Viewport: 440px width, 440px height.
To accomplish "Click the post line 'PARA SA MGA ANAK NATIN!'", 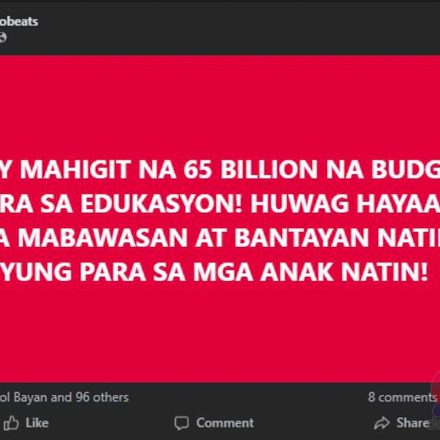I will click(215, 272).
